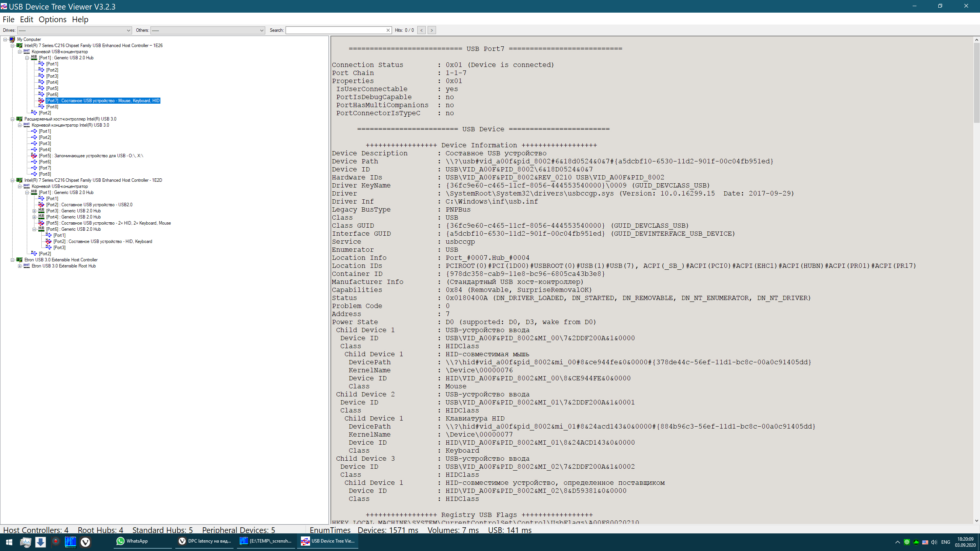Open WhatsApp from the taskbar

point(132,541)
